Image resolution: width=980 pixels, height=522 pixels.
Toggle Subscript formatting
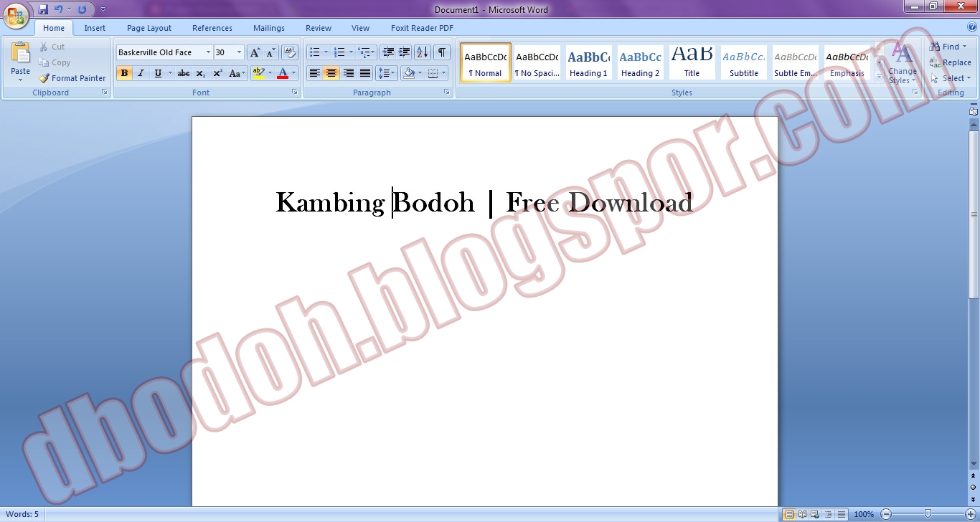pyautogui.click(x=201, y=73)
